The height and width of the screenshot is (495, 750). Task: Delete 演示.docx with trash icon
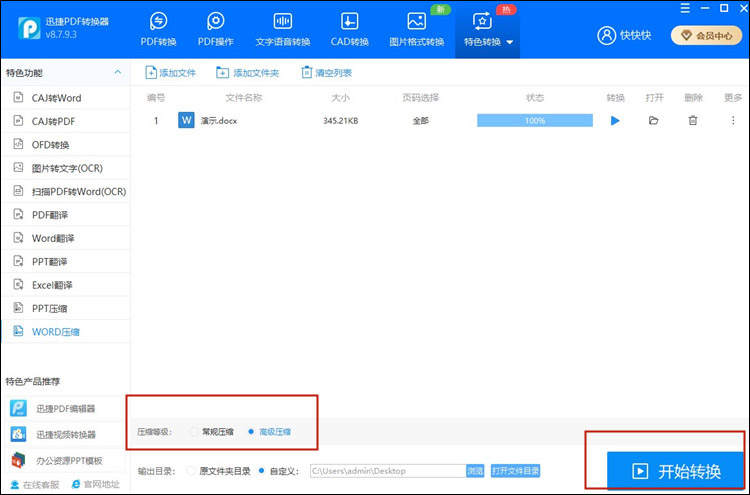(693, 121)
